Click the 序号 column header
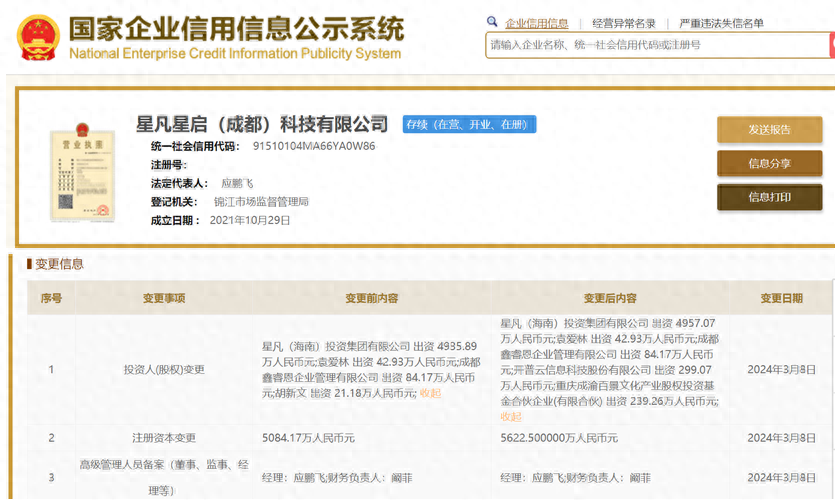Viewport: 835px width, 504px height. click(x=51, y=298)
